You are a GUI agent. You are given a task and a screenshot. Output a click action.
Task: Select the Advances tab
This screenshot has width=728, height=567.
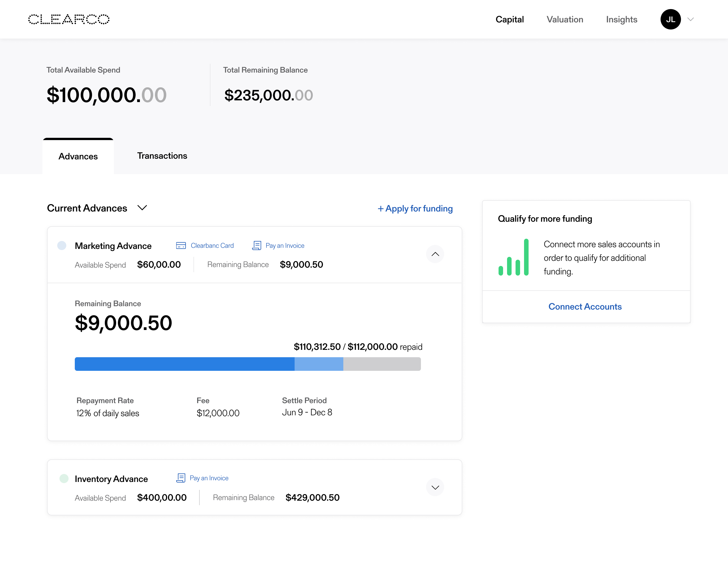(78, 156)
